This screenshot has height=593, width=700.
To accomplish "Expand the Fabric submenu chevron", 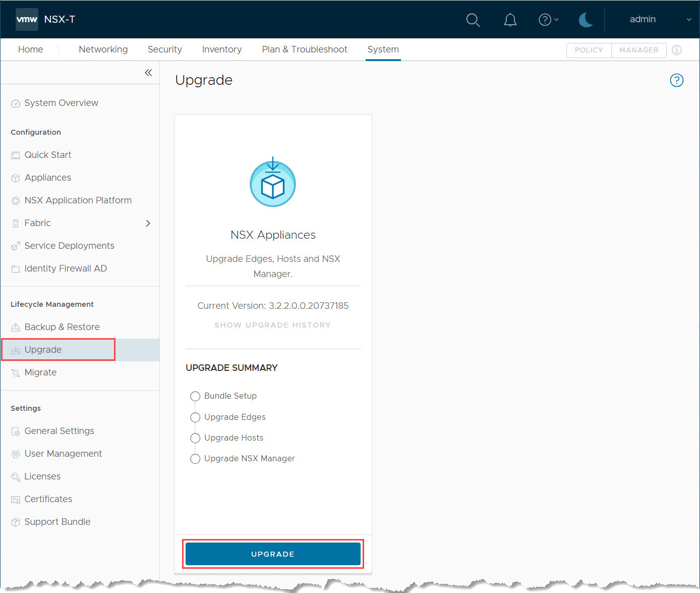I will (148, 223).
